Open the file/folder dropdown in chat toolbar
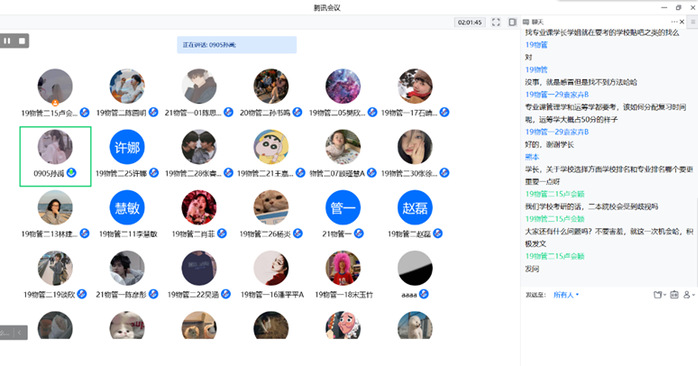Image resolution: width=698 pixels, height=366 pixels. [659, 295]
